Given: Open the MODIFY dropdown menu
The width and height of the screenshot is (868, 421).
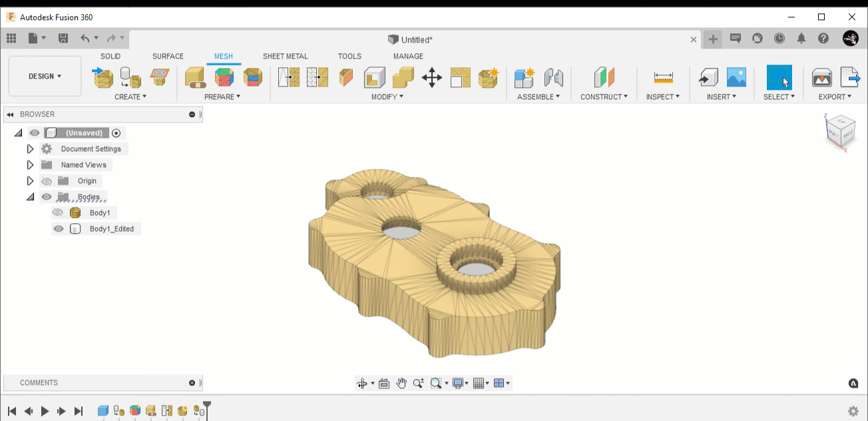Looking at the screenshot, I should click(x=387, y=97).
